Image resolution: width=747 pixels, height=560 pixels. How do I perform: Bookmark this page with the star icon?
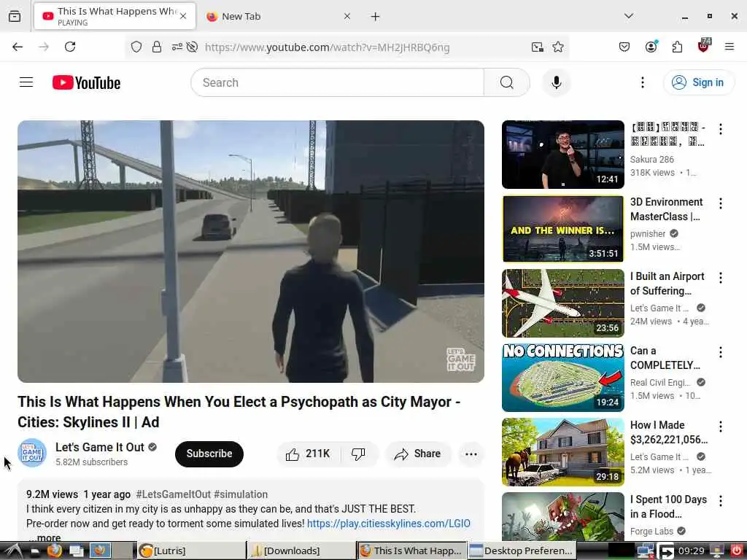[x=558, y=47]
